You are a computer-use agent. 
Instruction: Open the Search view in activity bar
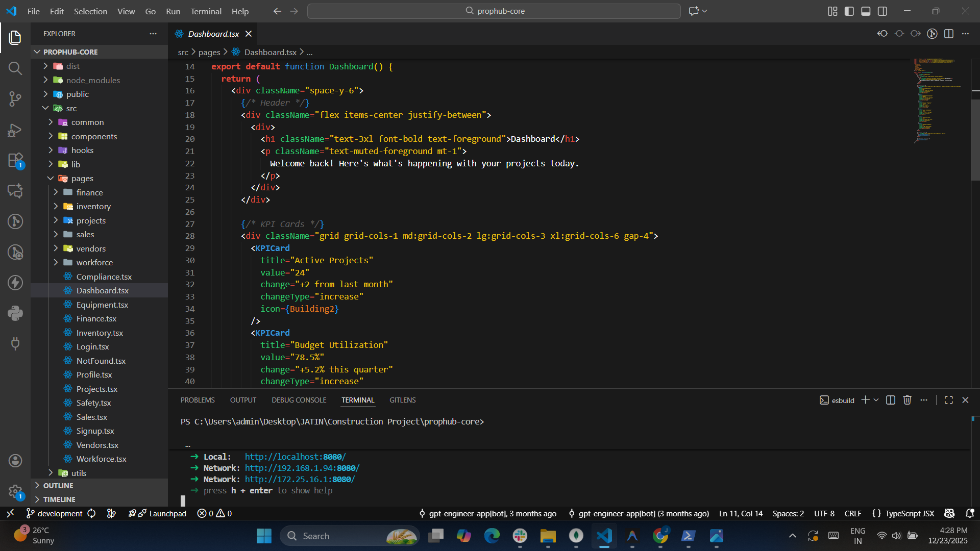point(15,68)
